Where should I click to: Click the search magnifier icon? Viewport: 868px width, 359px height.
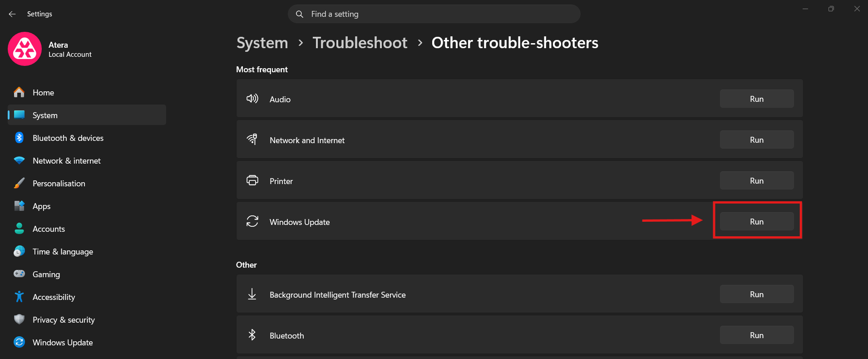(300, 14)
